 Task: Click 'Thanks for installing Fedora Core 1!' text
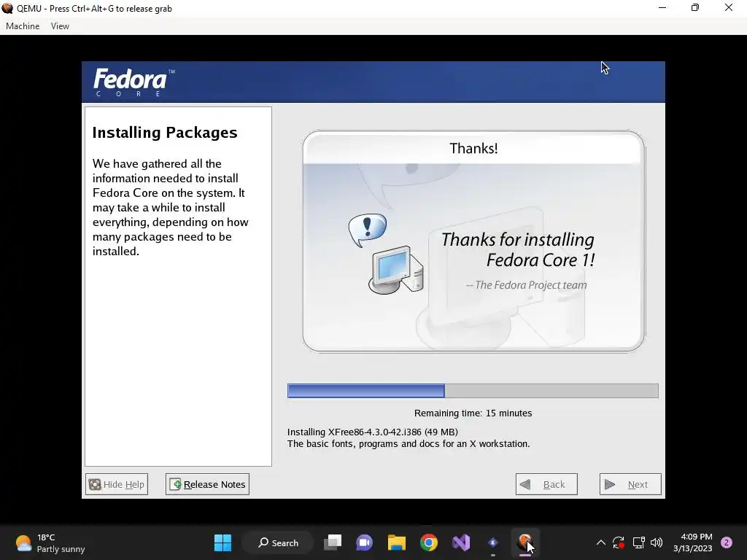(517, 249)
